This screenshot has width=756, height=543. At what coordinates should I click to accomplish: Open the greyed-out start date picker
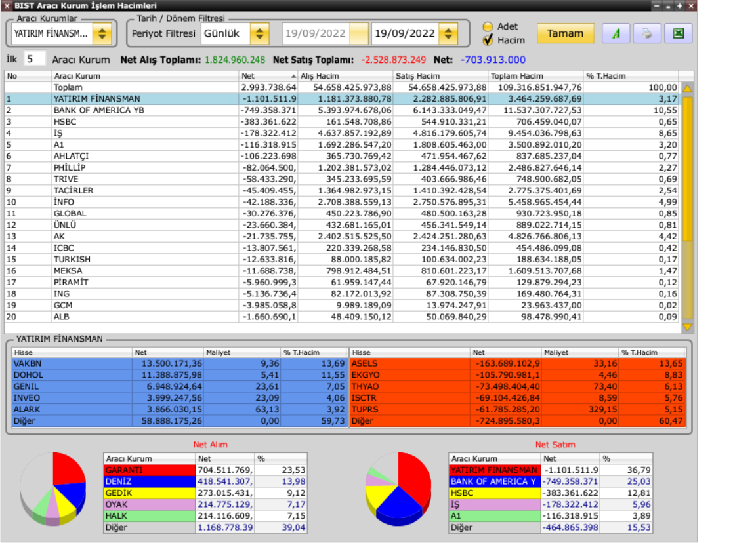pos(359,33)
